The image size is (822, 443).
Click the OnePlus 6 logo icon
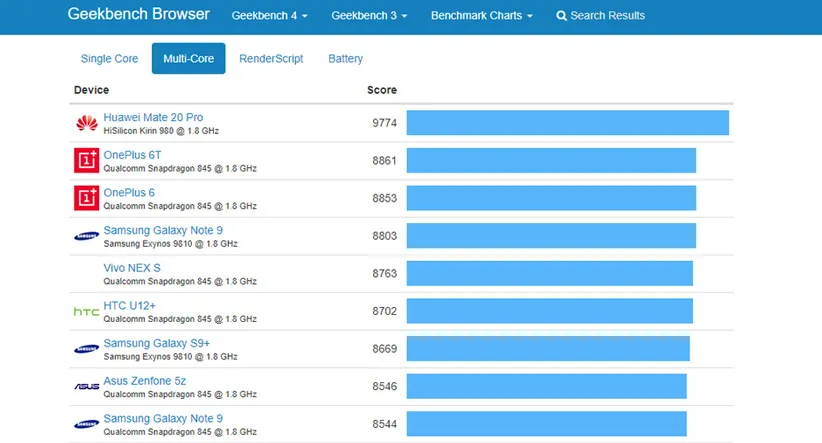[86, 198]
